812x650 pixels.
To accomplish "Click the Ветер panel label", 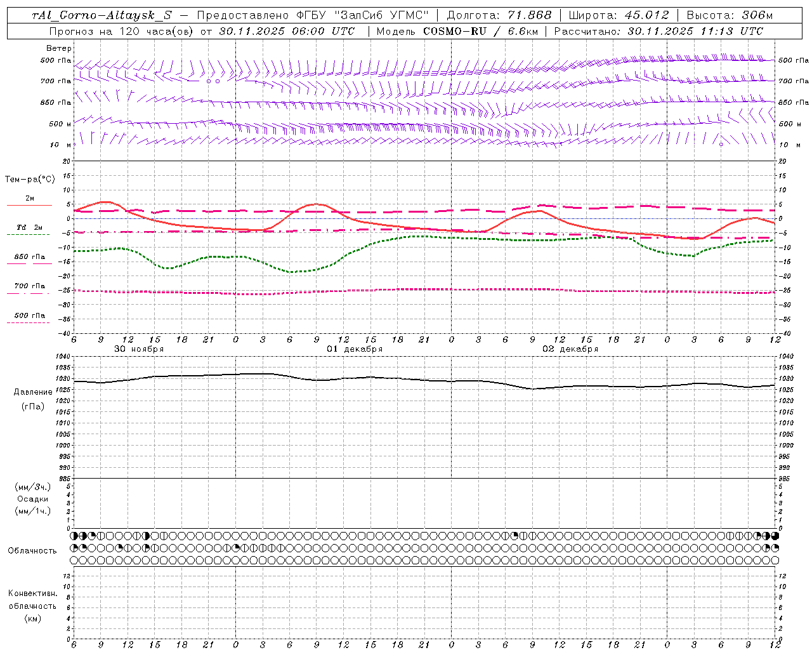I will point(59,48).
